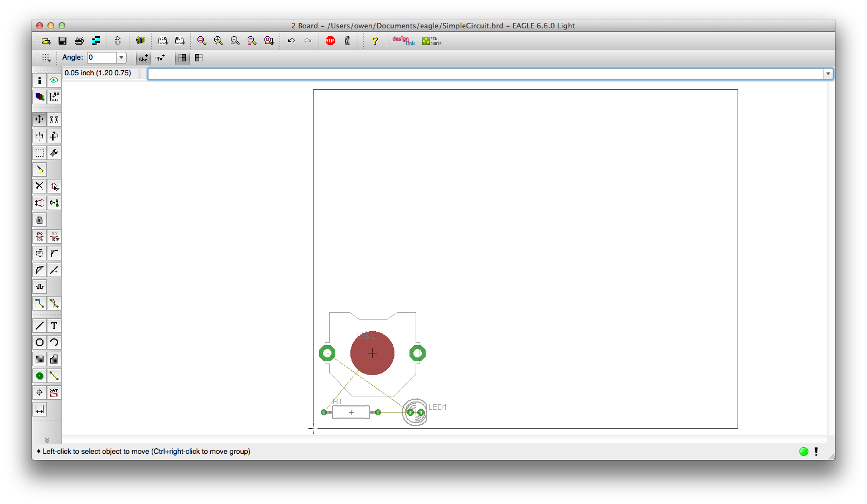Click the Zoom to fit magnifier
This screenshot has width=867, height=504.
coord(202,41)
